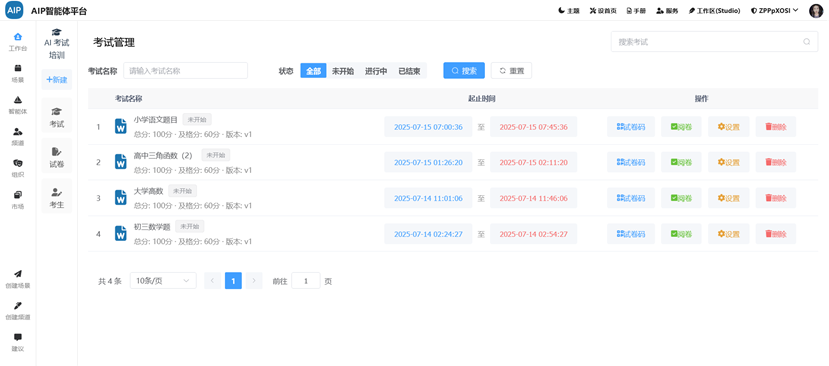The image size is (829, 366).
Task: Click the user avatar picture
Action: (x=816, y=11)
